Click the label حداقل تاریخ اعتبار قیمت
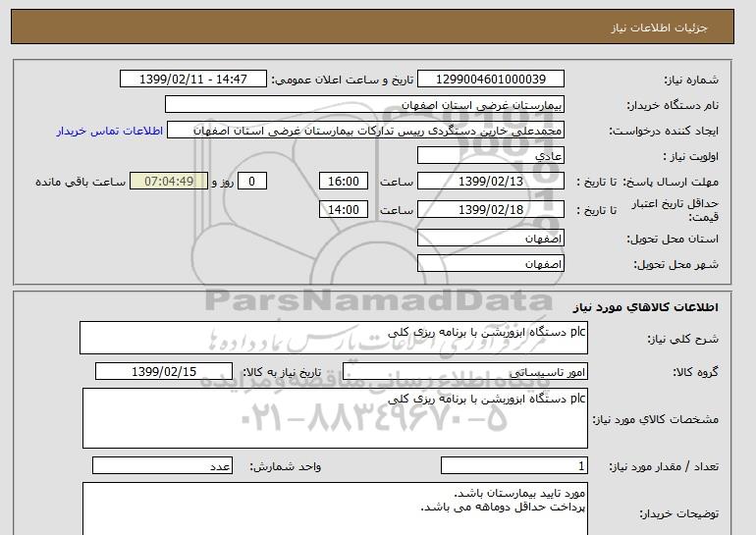 675,210
